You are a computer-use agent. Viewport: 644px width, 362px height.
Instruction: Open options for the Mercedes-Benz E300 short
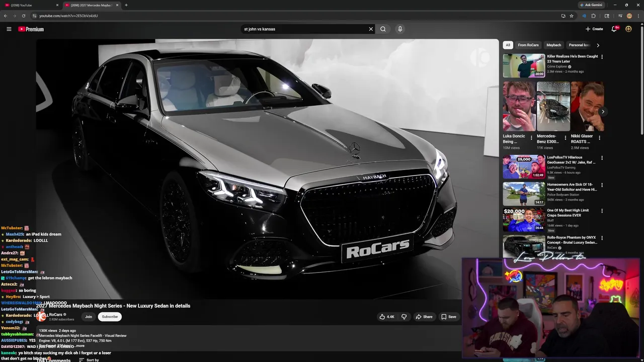click(x=565, y=138)
